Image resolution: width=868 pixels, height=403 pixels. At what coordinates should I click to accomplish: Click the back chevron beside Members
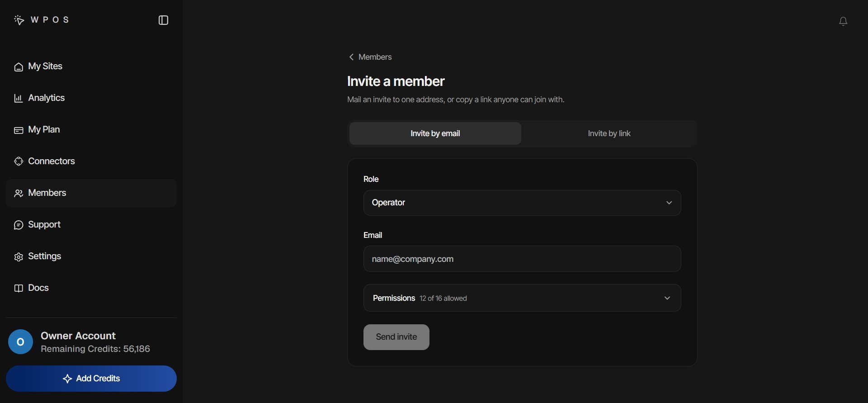pyautogui.click(x=351, y=57)
